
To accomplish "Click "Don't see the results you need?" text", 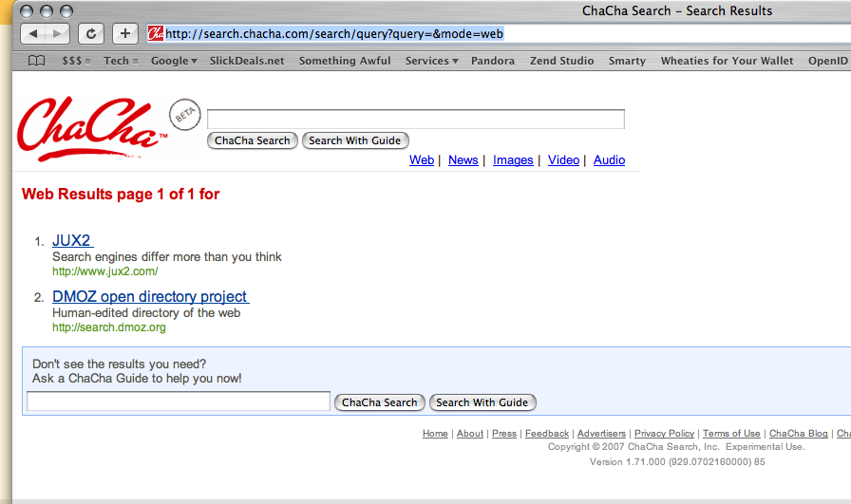I will click(x=119, y=364).
